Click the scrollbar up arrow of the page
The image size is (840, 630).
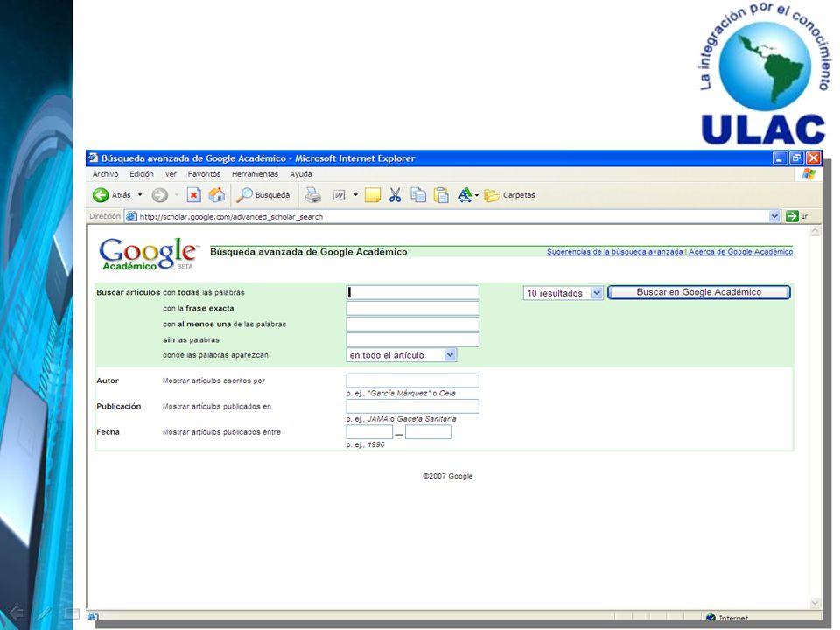click(x=815, y=231)
